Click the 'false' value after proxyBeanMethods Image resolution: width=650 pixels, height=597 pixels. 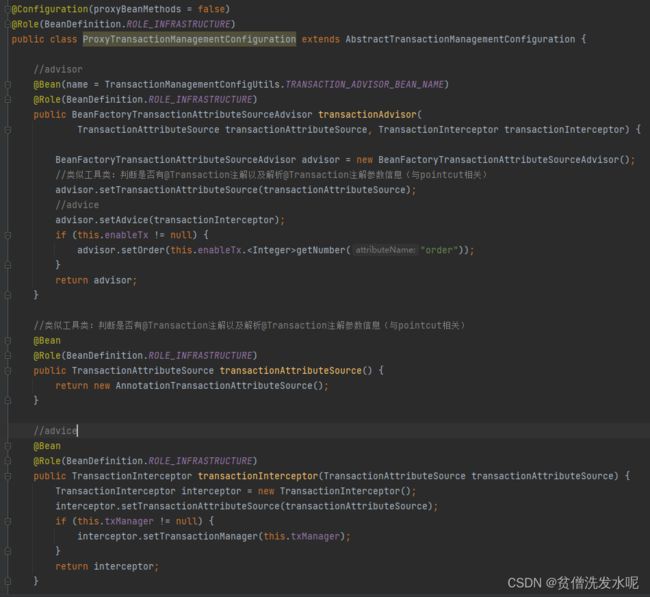[211, 9]
